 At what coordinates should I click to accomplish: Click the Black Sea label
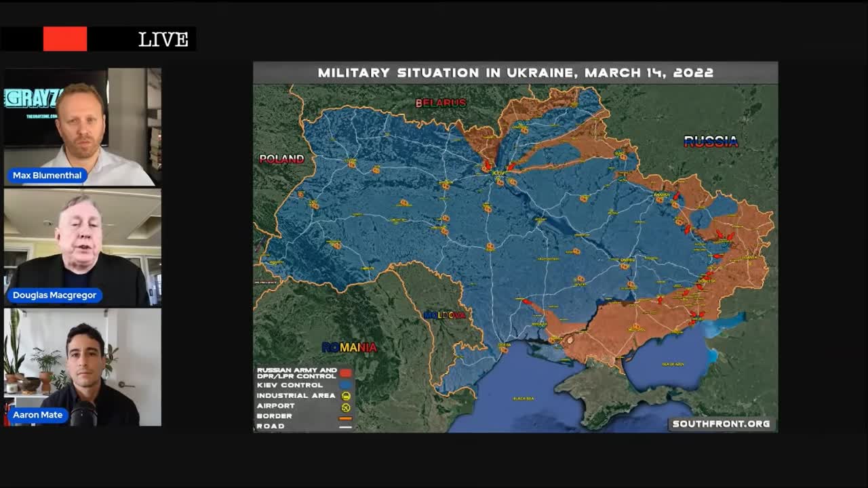tap(524, 399)
